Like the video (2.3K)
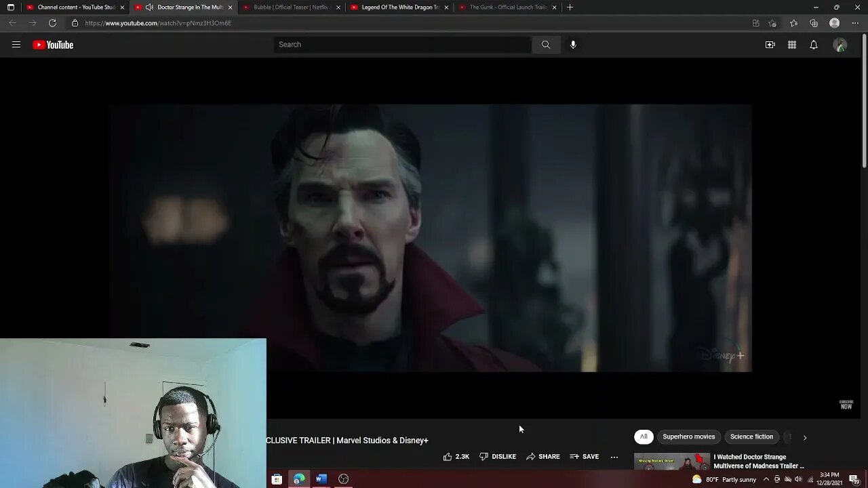868x488 pixels. click(x=456, y=457)
